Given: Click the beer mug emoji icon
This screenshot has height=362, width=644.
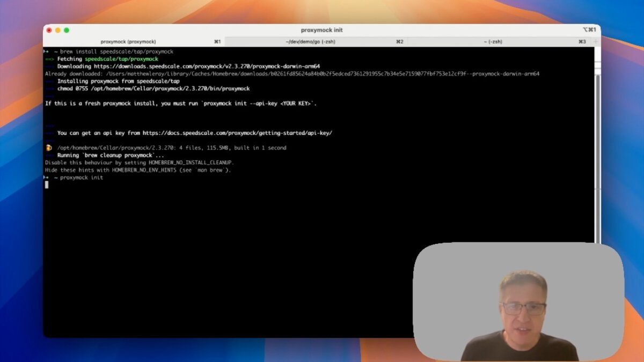Looking at the screenshot, I should click(x=49, y=147).
